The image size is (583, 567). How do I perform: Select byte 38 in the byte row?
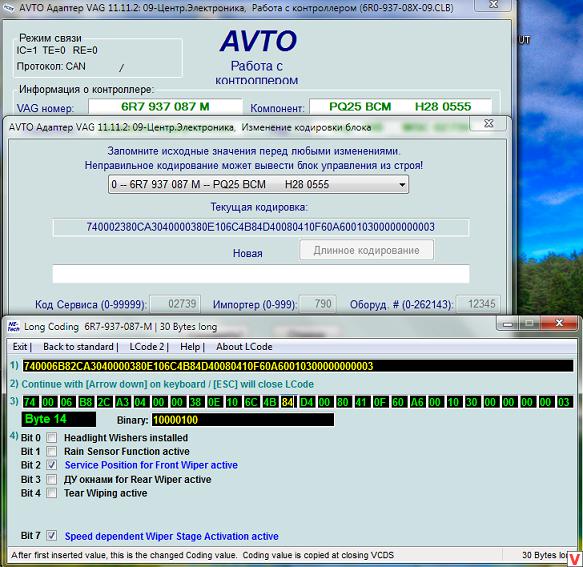(196, 402)
